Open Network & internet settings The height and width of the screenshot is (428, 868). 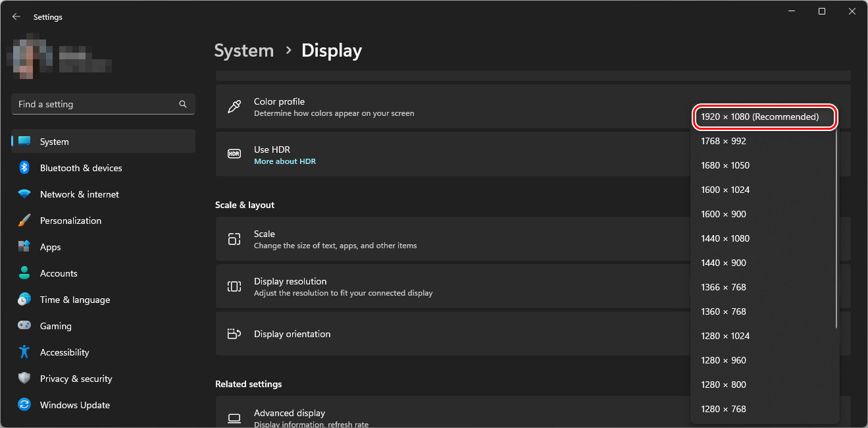(x=79, y=194)
